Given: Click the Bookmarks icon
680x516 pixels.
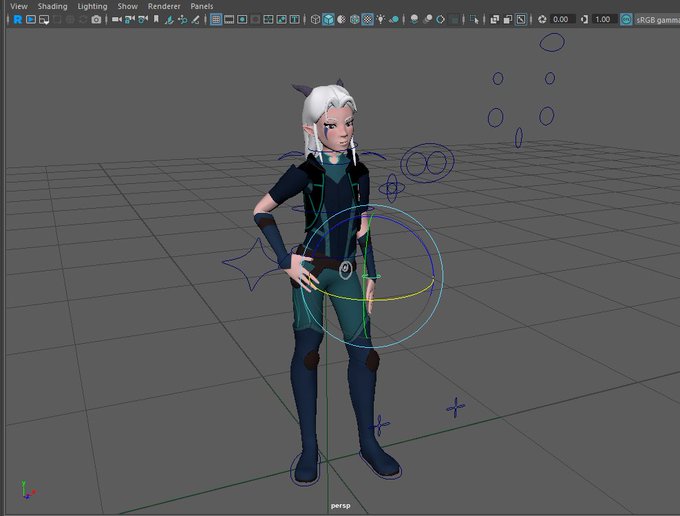Looking at the screenshot, I should (156, 20).
